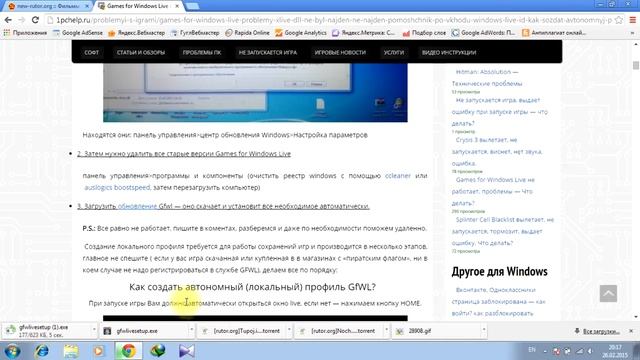Click the browser Forward arrow

[x=22, y=20]
